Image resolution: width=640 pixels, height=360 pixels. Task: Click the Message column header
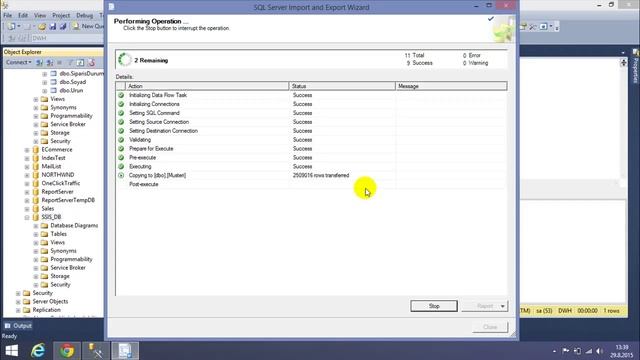[x=451, y=86]
